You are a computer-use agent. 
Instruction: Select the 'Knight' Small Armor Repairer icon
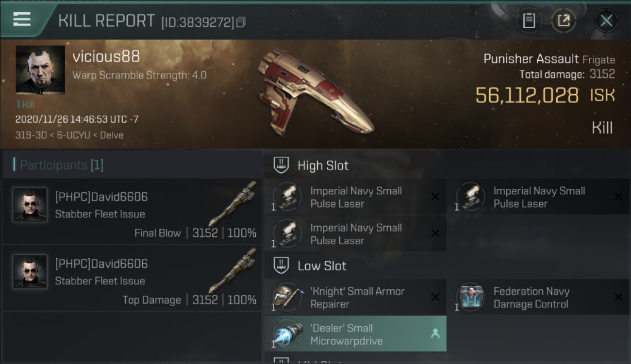pos(287,297)
